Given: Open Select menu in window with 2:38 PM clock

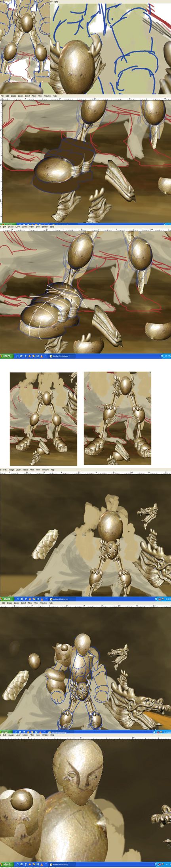Looking at the screenshot, I should click(25, 470).
